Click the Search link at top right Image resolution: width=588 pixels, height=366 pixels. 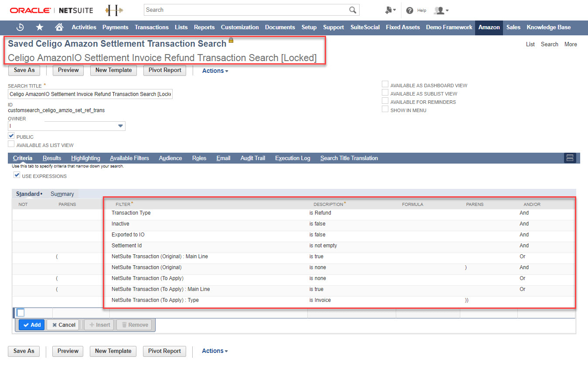click(549, 44)
